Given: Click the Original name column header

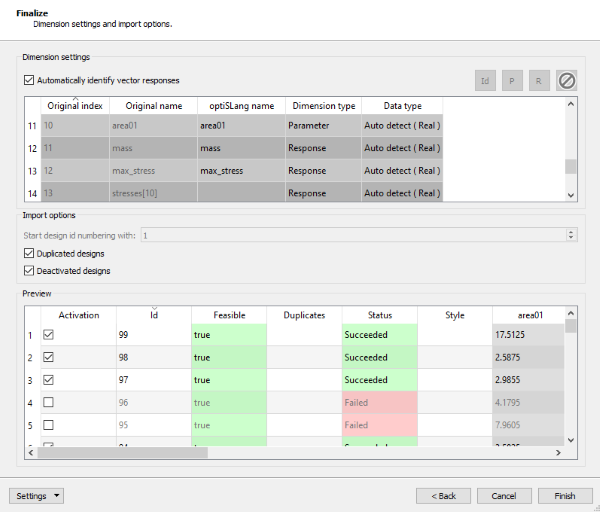Looking at the screenshot, I should [153, 106].
